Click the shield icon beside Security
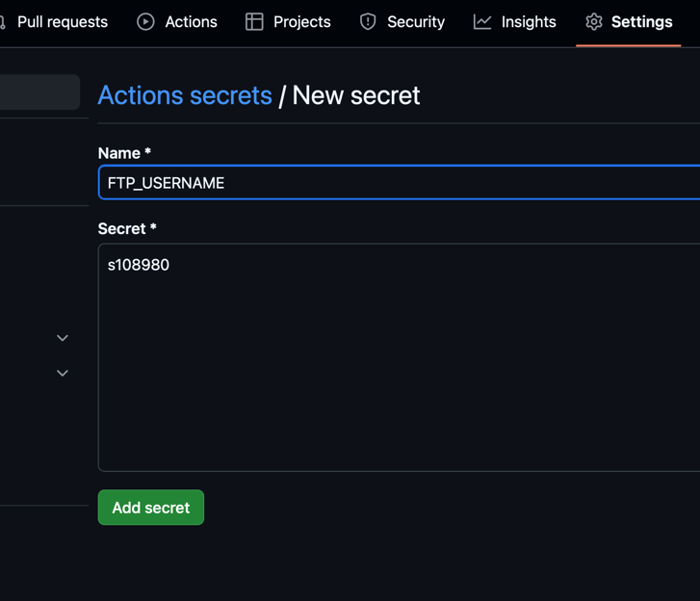This screenshot has width=700, height=601. [x=368, y=21]
